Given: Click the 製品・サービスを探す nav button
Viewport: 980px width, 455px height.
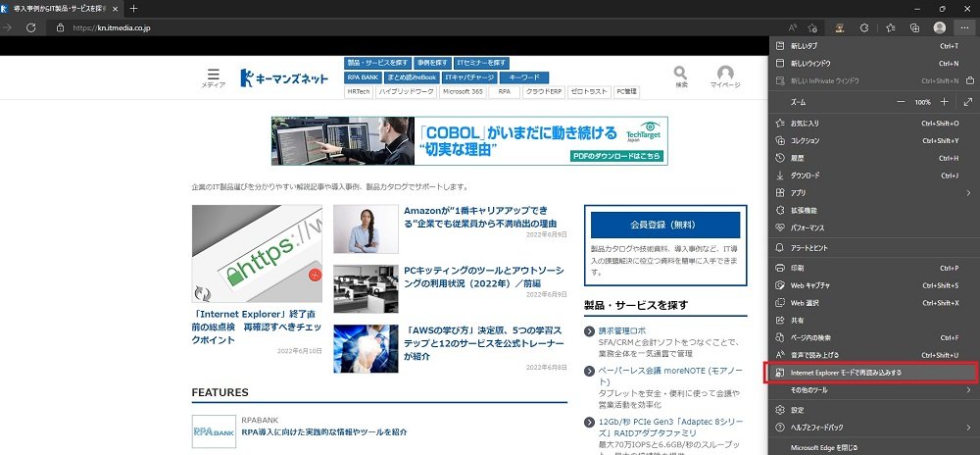Looking at the screenshot, I should point(377,63).
